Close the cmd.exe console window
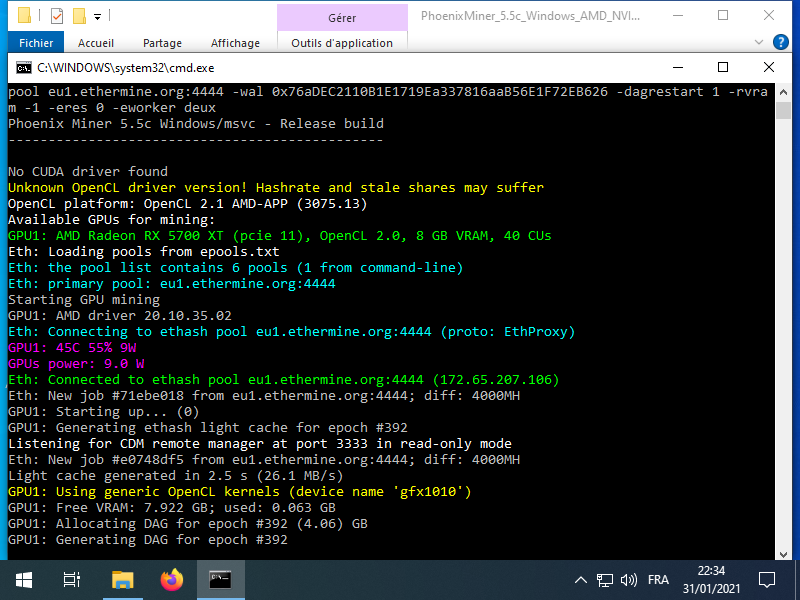 point(768,67)
